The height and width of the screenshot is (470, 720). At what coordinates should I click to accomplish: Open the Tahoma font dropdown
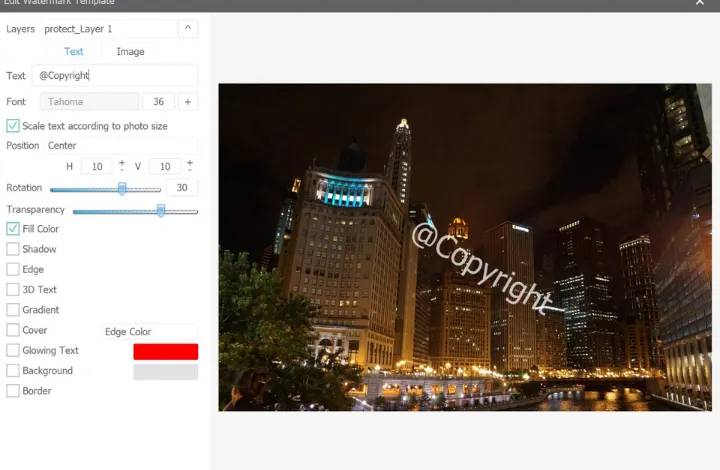coord(90,102)
